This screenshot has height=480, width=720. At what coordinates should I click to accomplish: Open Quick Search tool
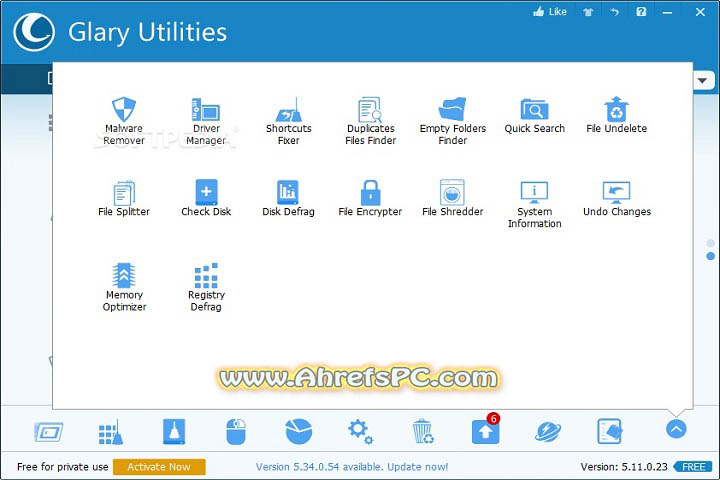click(x=534, y=115)
